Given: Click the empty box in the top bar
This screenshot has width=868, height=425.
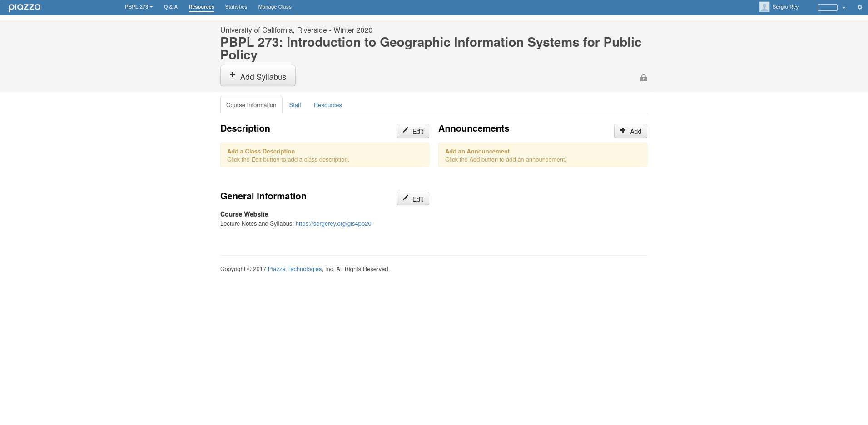Looking at the screenshot, I should point(827,8).
